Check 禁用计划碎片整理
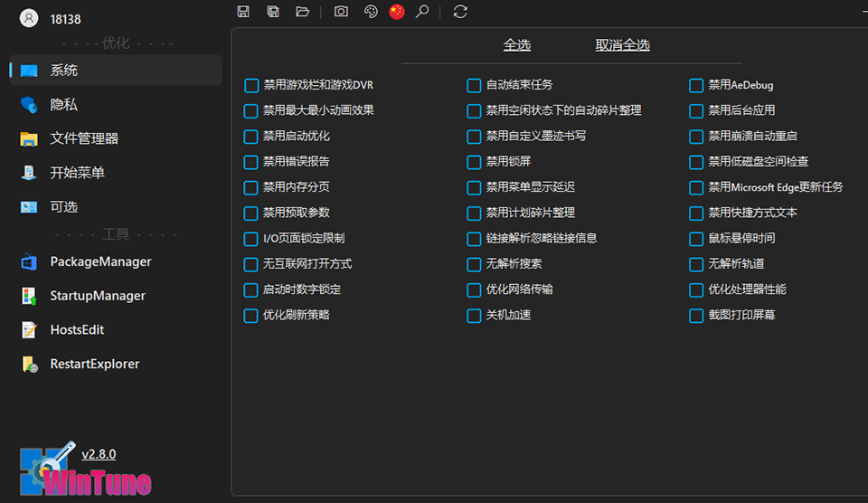Image resolution: width=868 pixels, height=503 pixels. pos(474,214)
